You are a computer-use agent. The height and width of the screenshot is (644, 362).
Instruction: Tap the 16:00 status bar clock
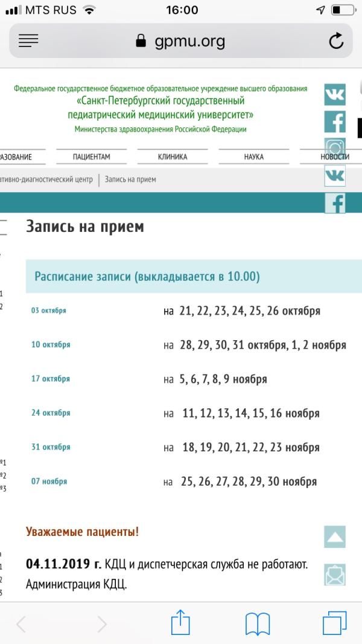point(182,10)
